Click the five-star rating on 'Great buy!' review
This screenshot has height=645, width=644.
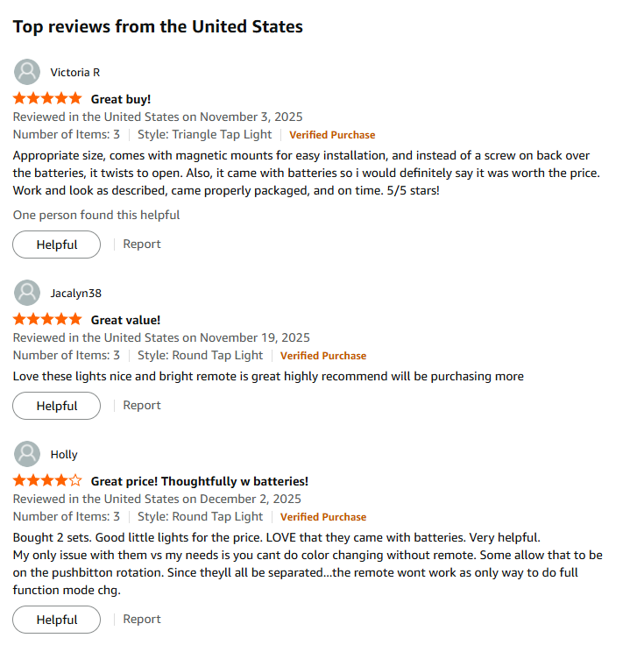(x=47, y=99)
